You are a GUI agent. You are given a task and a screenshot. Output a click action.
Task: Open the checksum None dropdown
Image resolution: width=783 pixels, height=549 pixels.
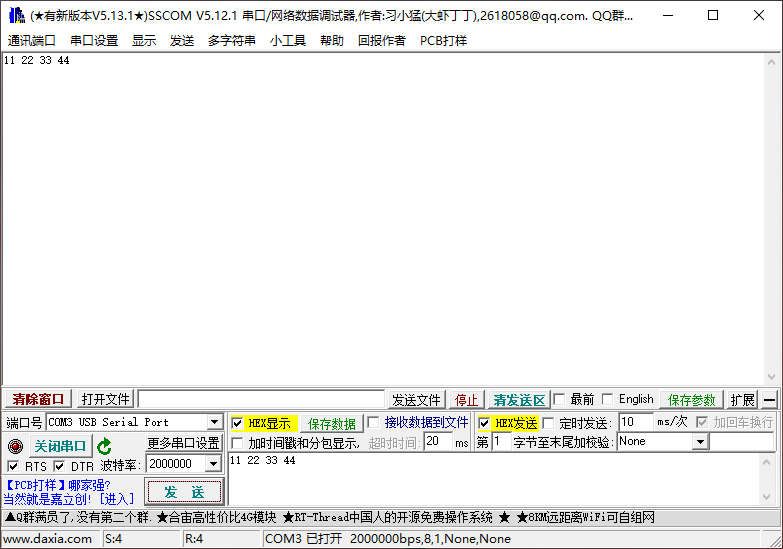click(700, 441)
